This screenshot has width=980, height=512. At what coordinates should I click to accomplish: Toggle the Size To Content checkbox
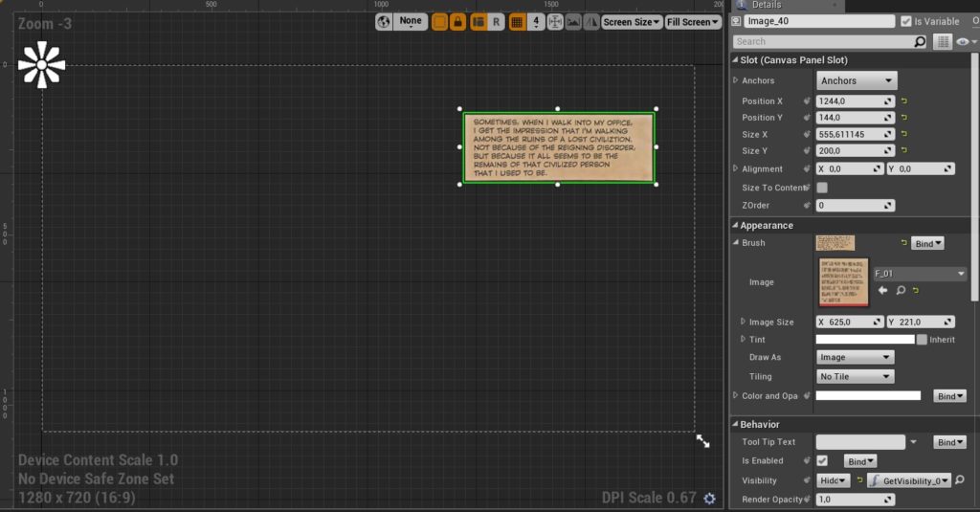pyautogui.click(x=822, y=188)
